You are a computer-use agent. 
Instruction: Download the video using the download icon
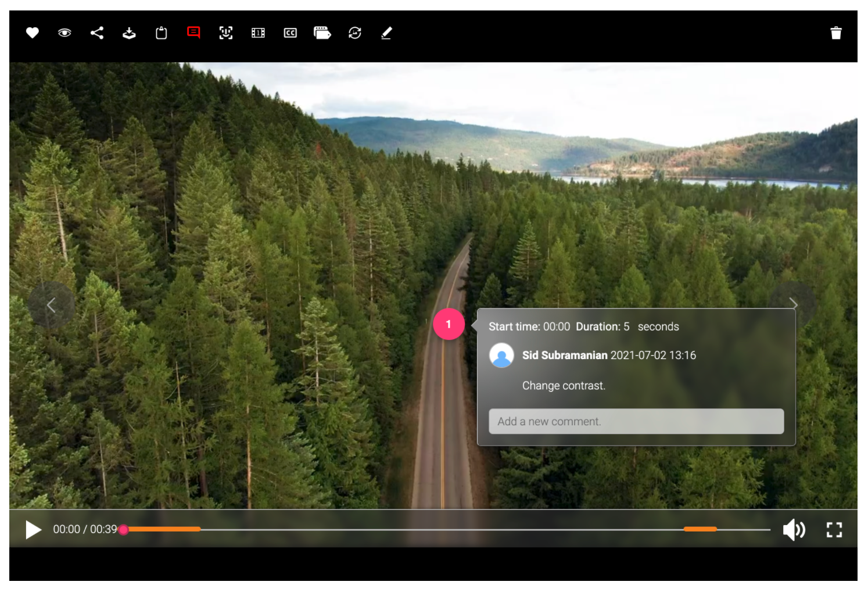point(129,33)
